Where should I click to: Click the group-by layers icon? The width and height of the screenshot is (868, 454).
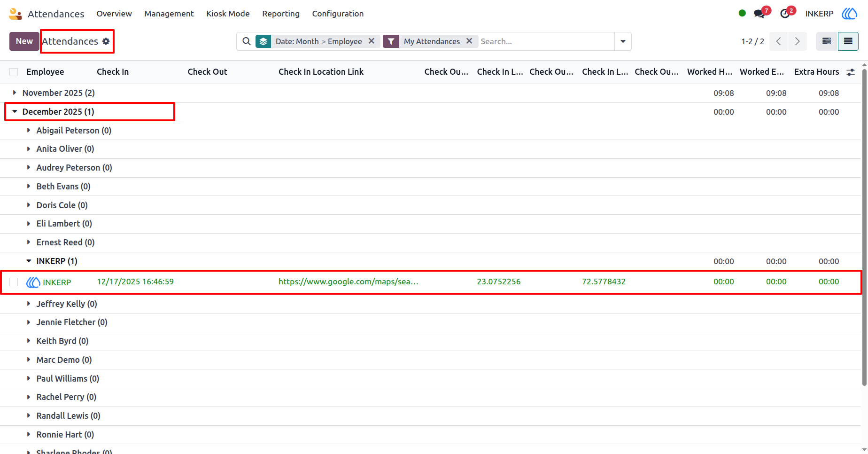coord(263,41)
